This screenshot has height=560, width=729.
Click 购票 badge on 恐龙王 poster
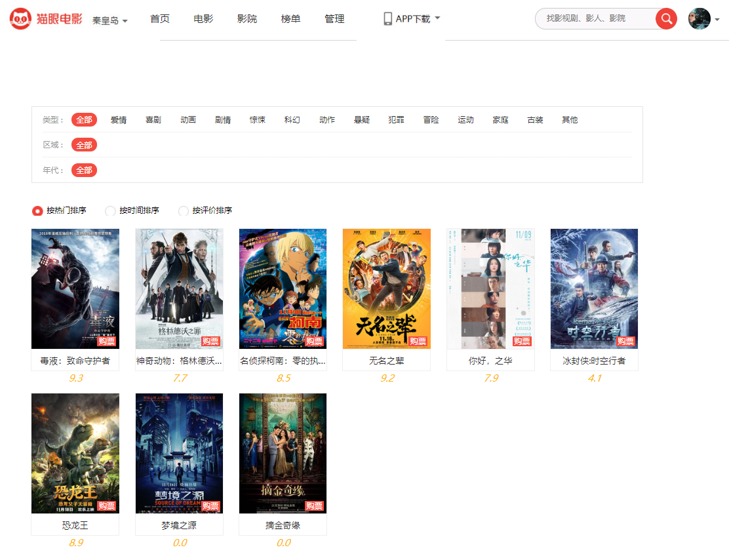click(x=106, y=506)
